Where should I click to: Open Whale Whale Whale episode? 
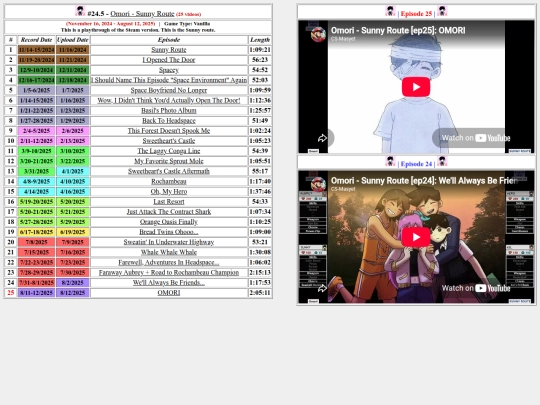(169, 252)
